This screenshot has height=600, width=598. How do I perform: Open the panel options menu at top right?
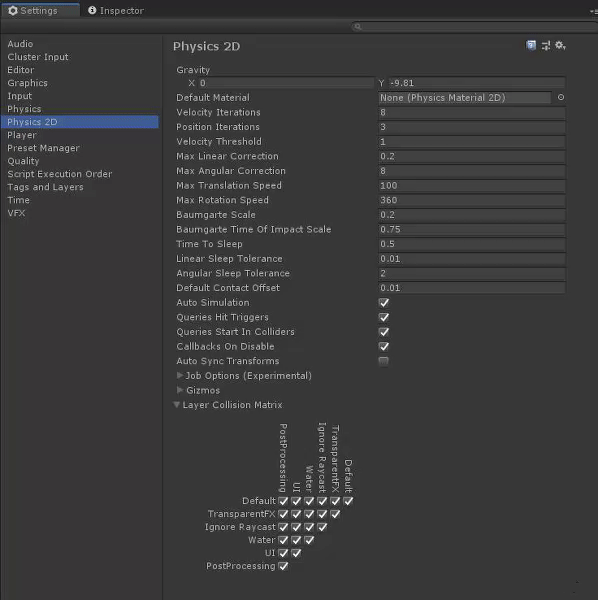(x=593, y=11)
